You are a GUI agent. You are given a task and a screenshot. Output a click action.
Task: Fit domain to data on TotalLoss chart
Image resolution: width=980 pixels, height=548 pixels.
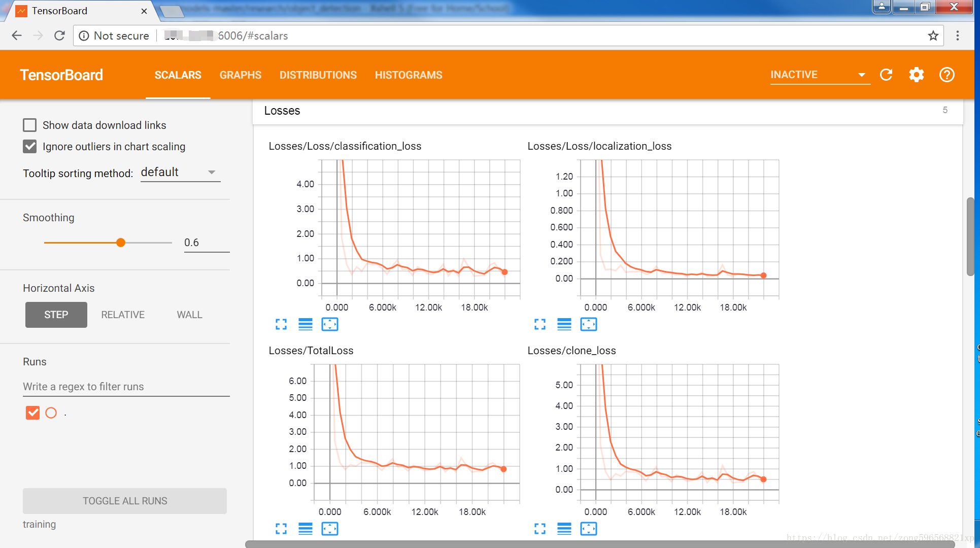coord(330,529)
